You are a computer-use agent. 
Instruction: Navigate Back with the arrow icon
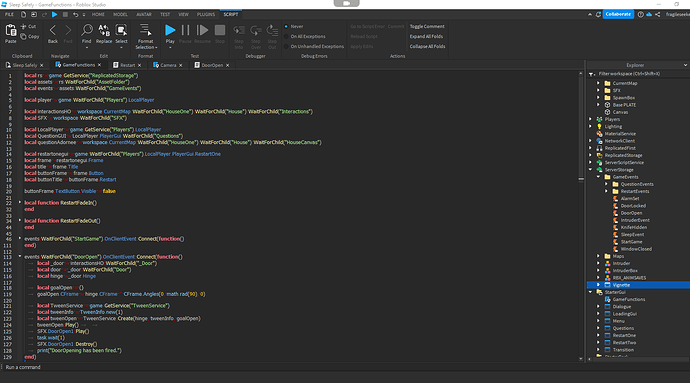(x=53, y=30)
